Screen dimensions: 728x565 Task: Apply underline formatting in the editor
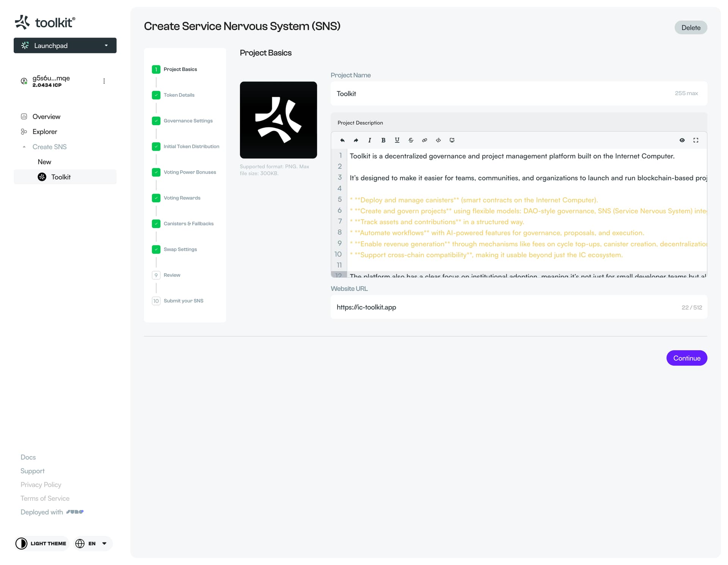tap(397, 140)
